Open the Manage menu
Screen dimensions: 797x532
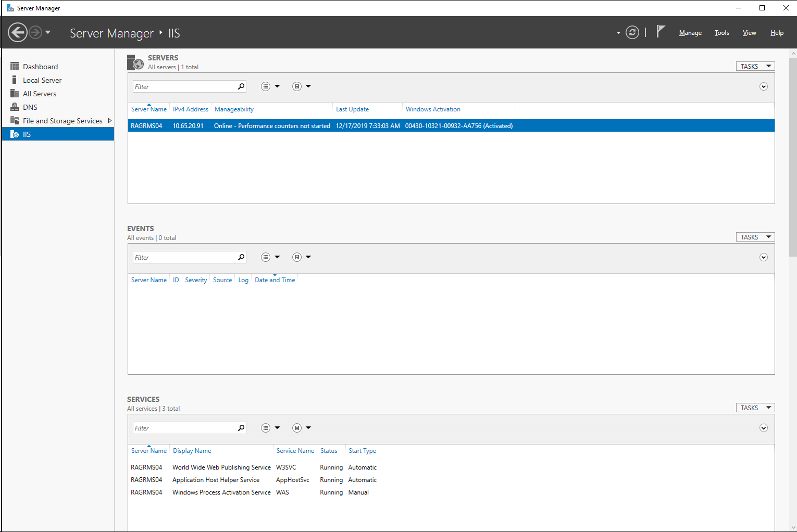coord(690,33)
